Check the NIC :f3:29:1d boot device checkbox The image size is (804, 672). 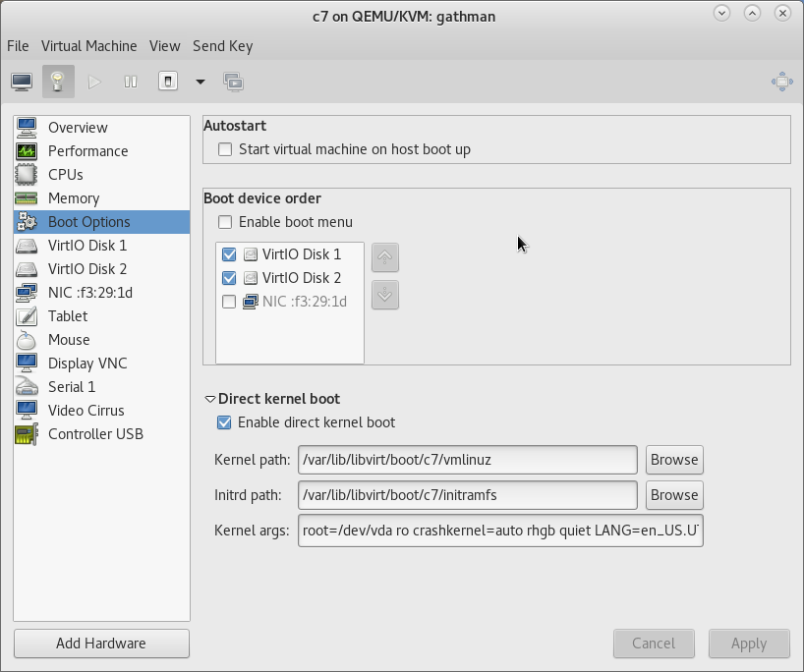point(229,302)
